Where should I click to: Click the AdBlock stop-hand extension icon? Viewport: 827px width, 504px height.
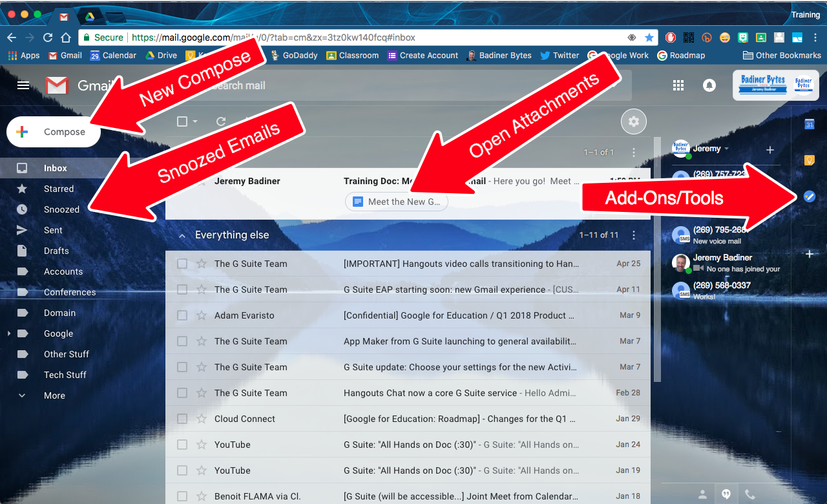671,37
